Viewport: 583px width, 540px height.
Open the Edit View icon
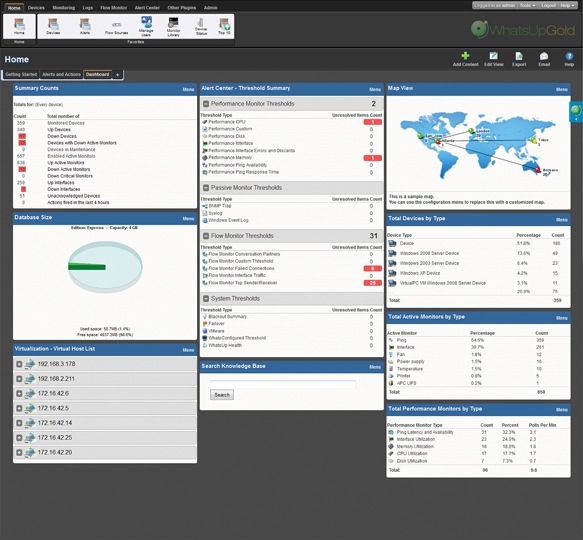click(493, 56)
